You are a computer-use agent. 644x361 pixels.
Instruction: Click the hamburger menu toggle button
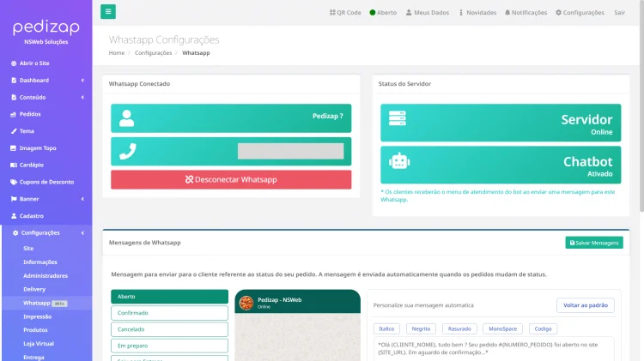click(108, 12)
